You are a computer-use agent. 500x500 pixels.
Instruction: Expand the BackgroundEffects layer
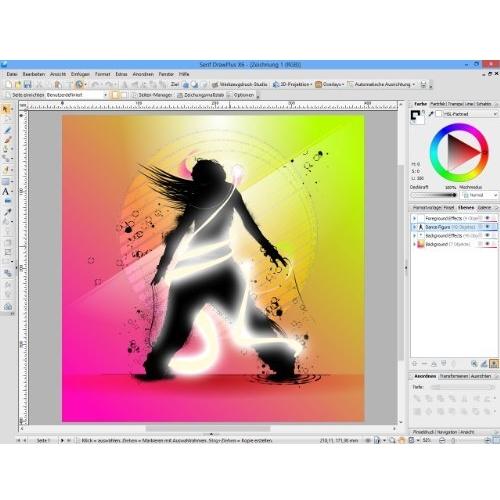[x=414, y=236]
